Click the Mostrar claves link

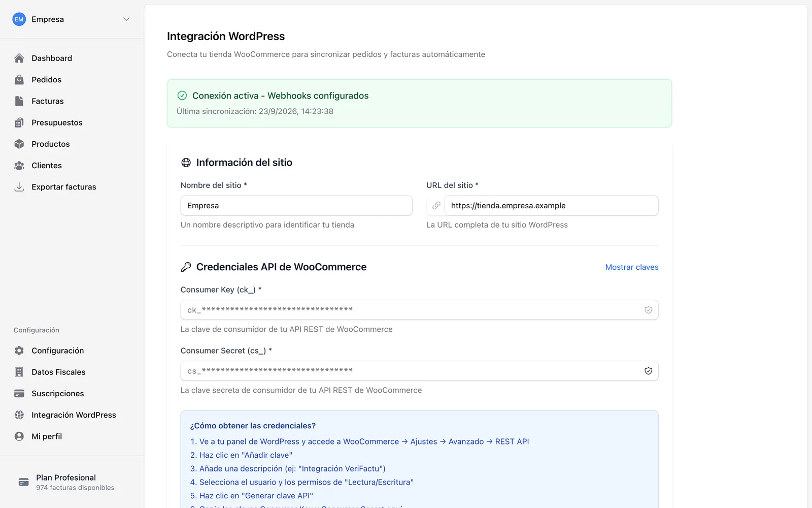pyautogui.click(x=632, y=267)
